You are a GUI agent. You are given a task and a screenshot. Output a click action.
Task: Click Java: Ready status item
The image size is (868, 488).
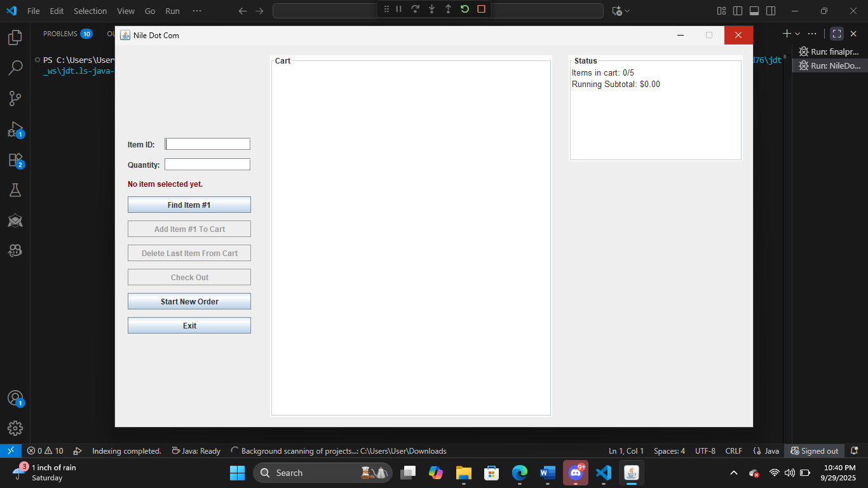196,451
